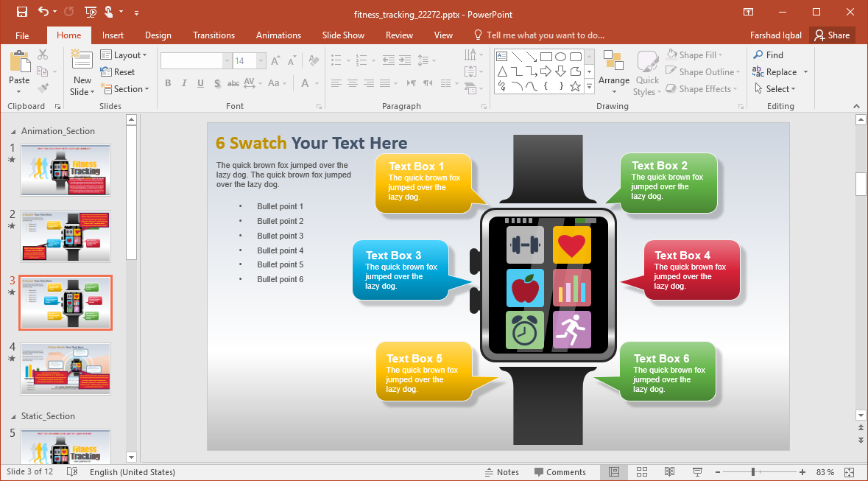Open Reading View from status bar

pyautogui.click(x=669, y=472)
